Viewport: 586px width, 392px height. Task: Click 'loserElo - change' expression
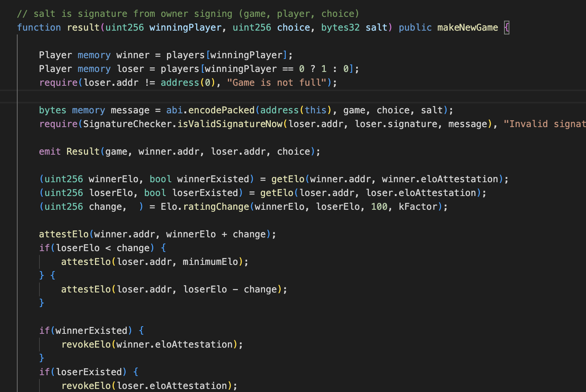(x=230, y=289)
